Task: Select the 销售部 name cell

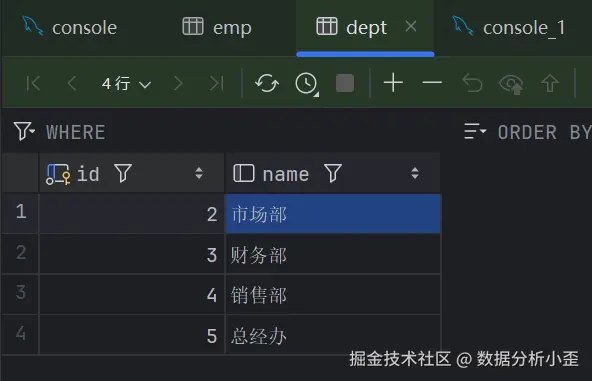Action: pos(333,294)
